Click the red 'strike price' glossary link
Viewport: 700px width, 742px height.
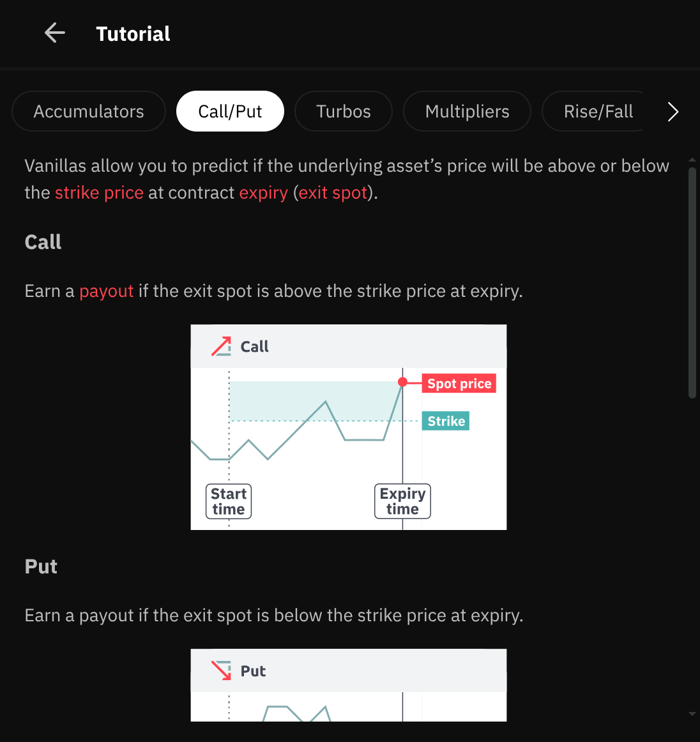[99, 193]
